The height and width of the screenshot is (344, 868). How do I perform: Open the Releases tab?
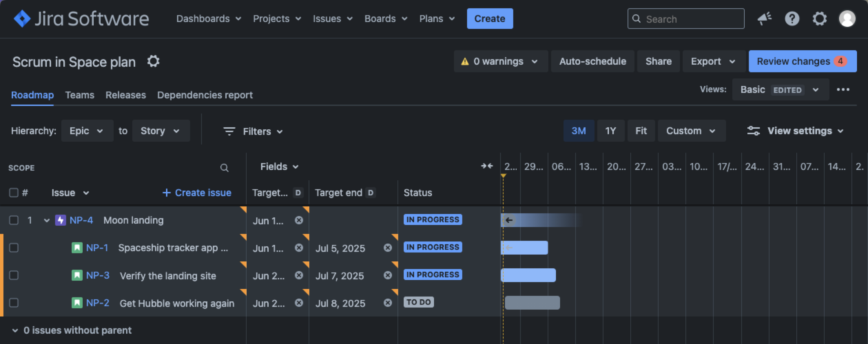(125, 95)
